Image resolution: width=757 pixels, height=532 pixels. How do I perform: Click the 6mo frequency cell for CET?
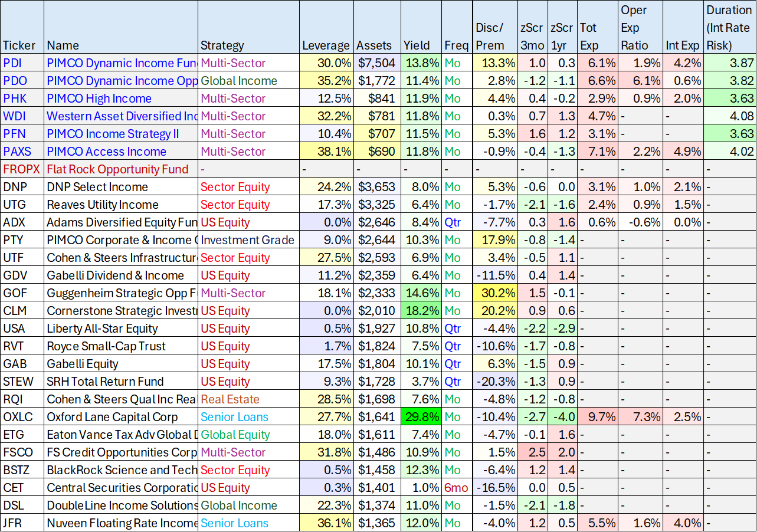(457, 488)
